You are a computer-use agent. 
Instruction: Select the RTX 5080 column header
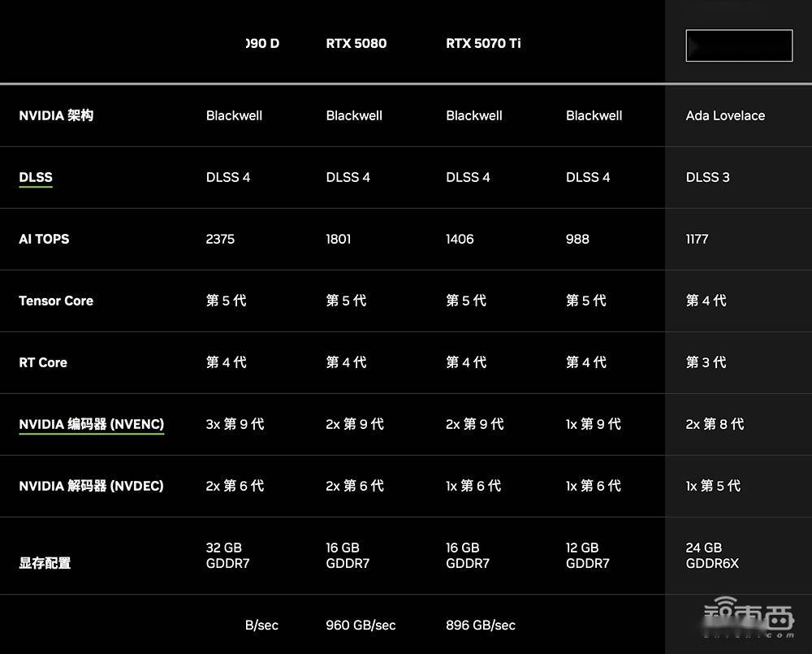(356, 44)
